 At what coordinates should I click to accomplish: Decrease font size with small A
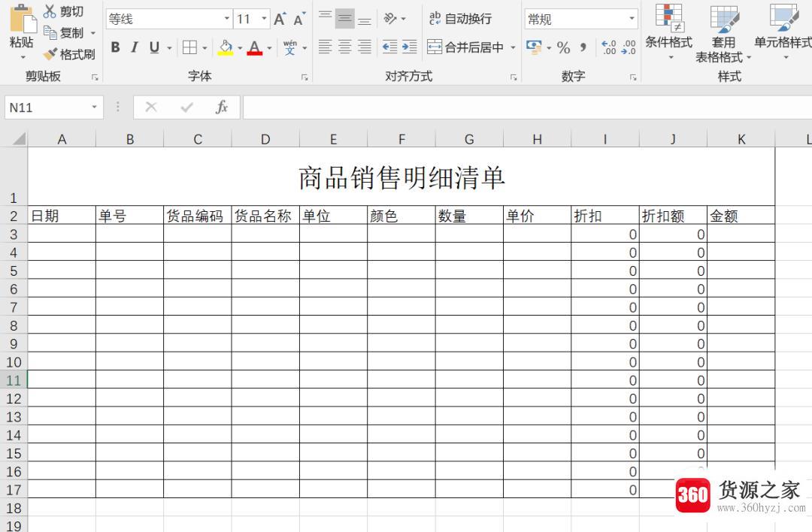tap(299, 19)
